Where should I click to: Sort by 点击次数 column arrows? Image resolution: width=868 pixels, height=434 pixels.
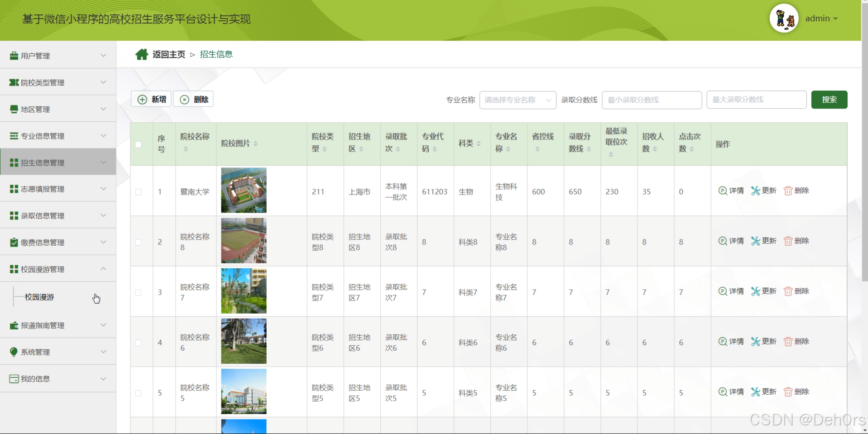(x=691, y=149)
